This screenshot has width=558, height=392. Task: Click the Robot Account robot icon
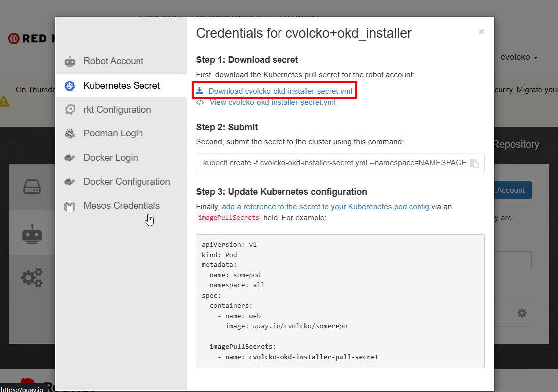click(x=70, y=62)
